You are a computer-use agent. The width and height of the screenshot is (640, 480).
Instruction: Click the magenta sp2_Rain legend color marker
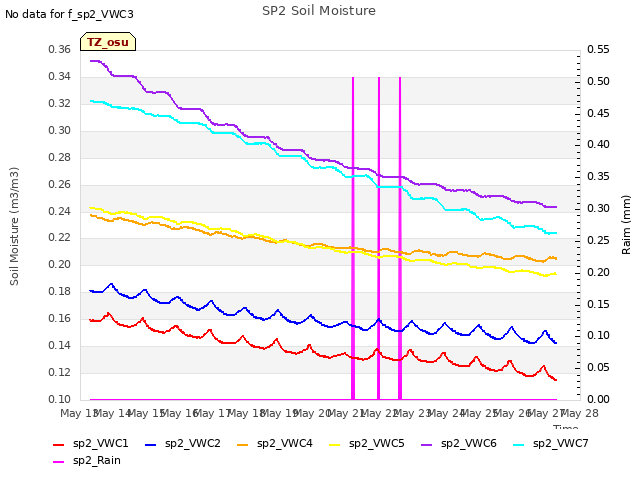click(59, 462)
